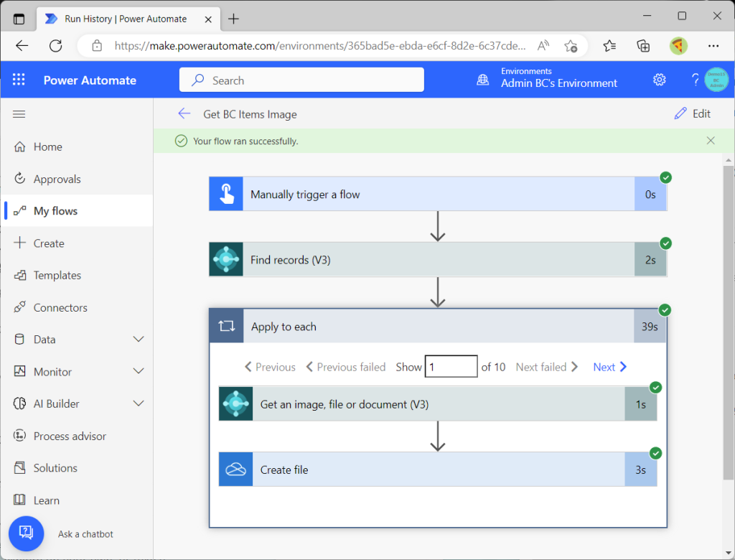Go to Next iteration
This screenshot has height=560, width=735.
(x=610, y=367)
